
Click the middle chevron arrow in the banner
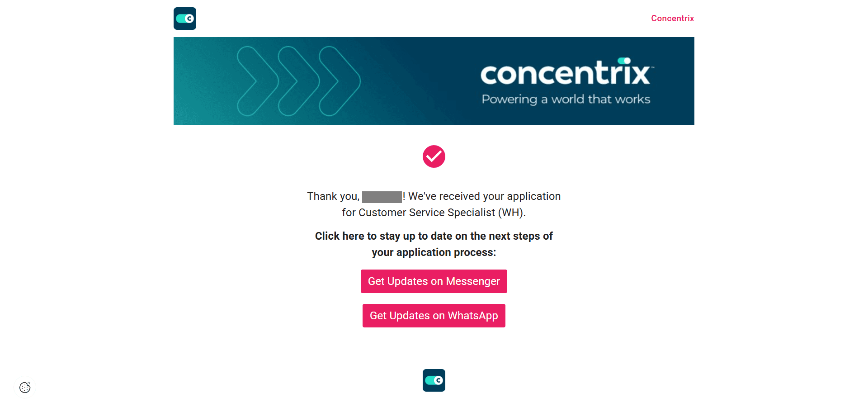(x=298, y=81)
